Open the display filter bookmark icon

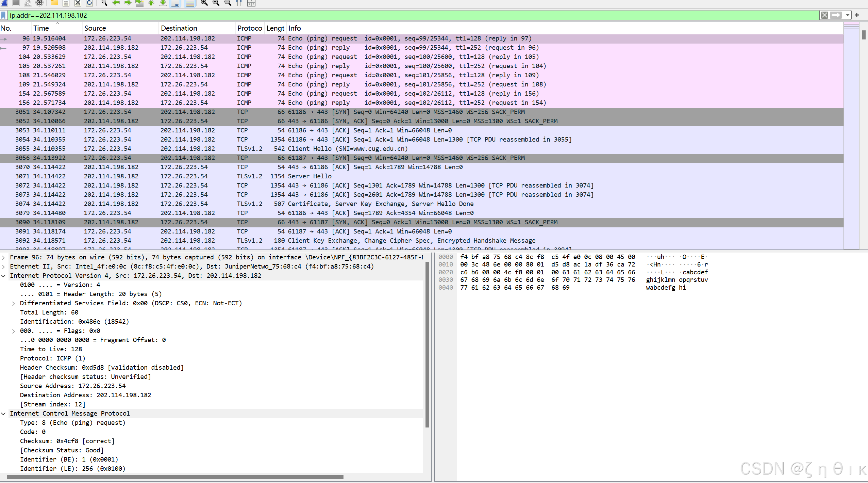pos(3,15)
